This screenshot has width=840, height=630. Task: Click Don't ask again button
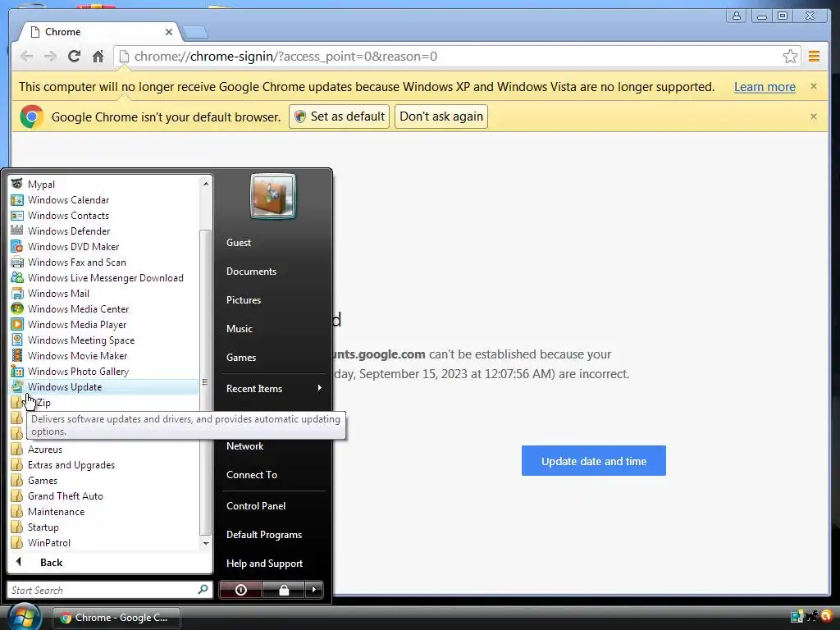tap(441, 116)
